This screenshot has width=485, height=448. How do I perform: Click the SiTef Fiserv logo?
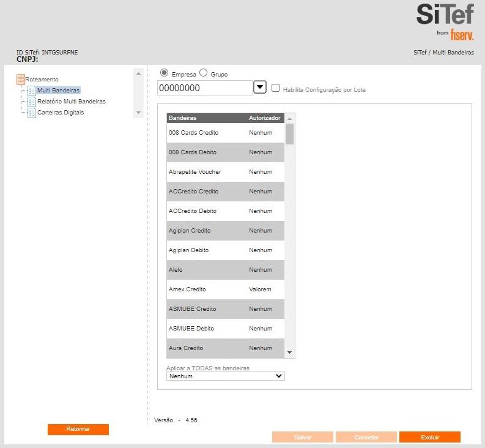(445, 21)
